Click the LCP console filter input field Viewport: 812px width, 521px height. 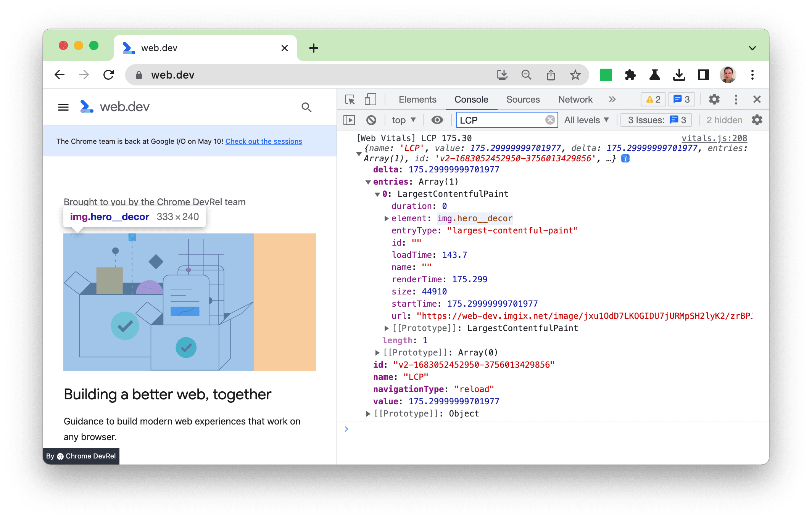click(503, 121)
